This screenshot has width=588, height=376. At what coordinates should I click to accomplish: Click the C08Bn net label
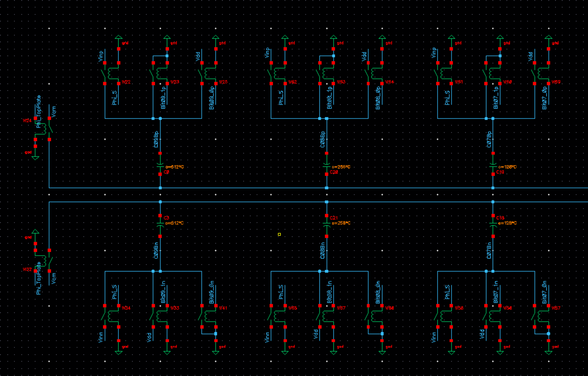(323, 250)
